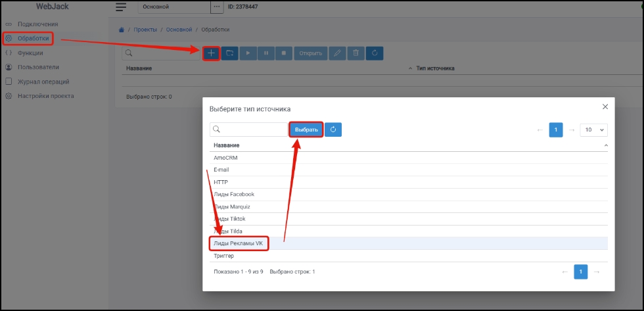Click the WebJack logo text

[x=52, y=7]
